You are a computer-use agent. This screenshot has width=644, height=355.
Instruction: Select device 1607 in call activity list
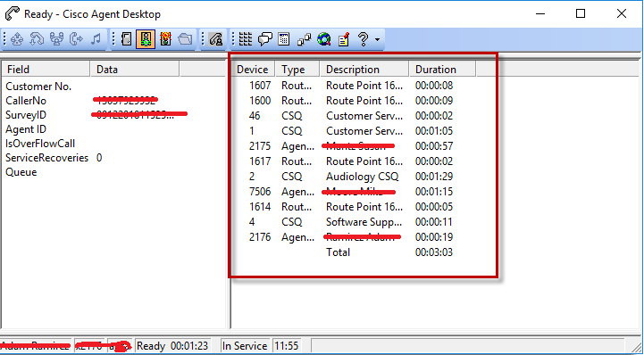(260, 86)
